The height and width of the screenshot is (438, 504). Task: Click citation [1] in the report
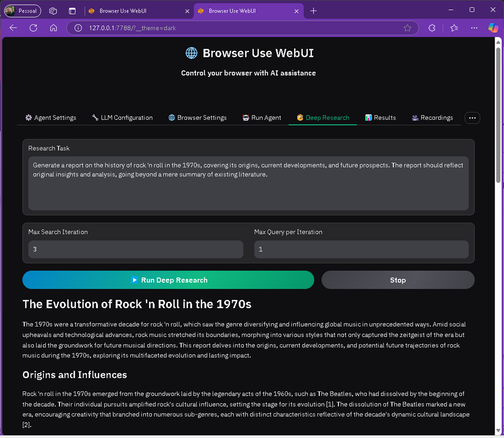[x=330, y=404]
